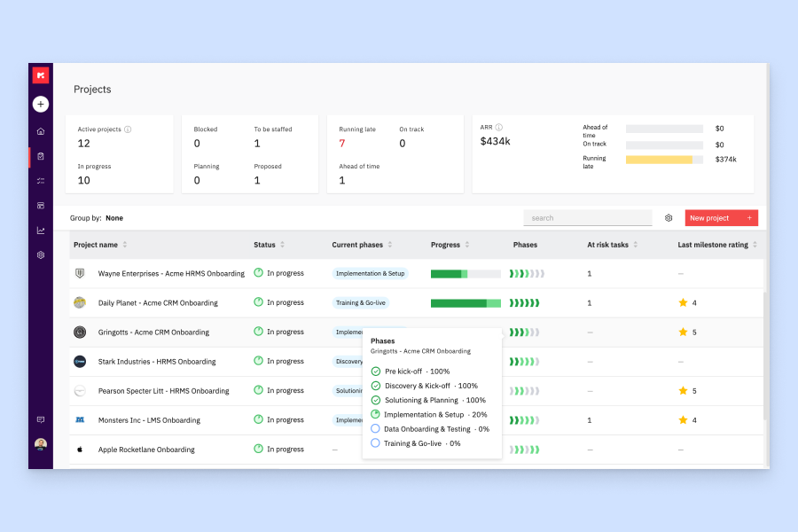
Task: Open the plus create button in sidebar
Action: point(41,105)
